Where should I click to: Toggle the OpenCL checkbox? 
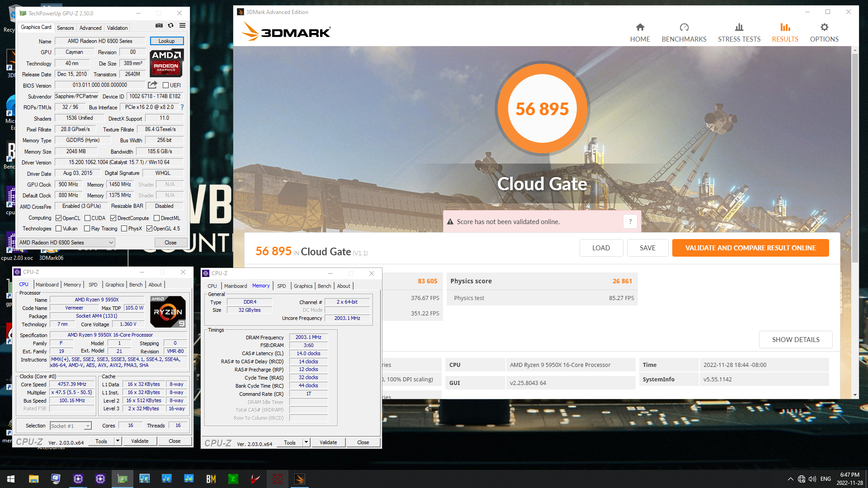(x=58, y=218)
